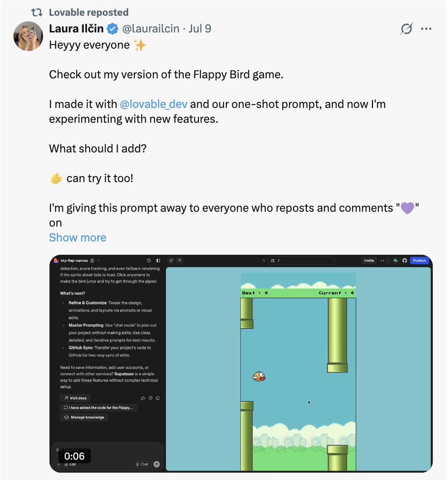Viewport: 448px width, 480px height.
Task: Click the copy message icon
Action: click(x=158, y=398)
